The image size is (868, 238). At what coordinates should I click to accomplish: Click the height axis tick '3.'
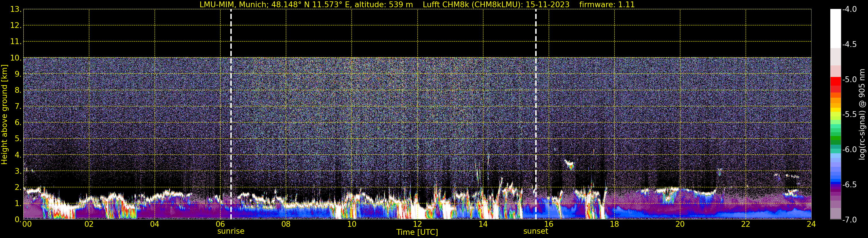point(18,171)
